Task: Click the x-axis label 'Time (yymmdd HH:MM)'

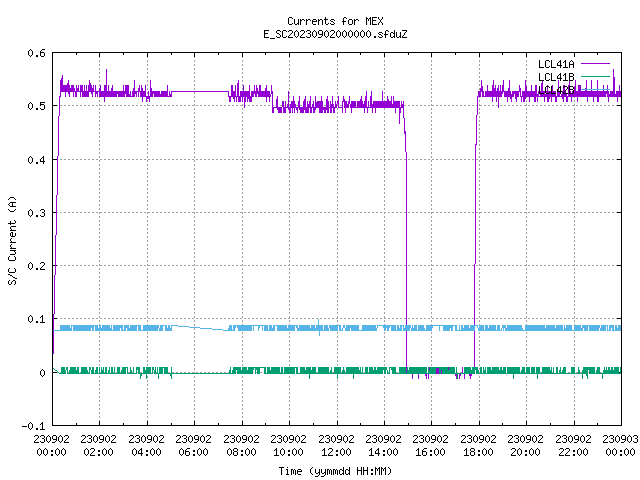Action: (335, 471)
